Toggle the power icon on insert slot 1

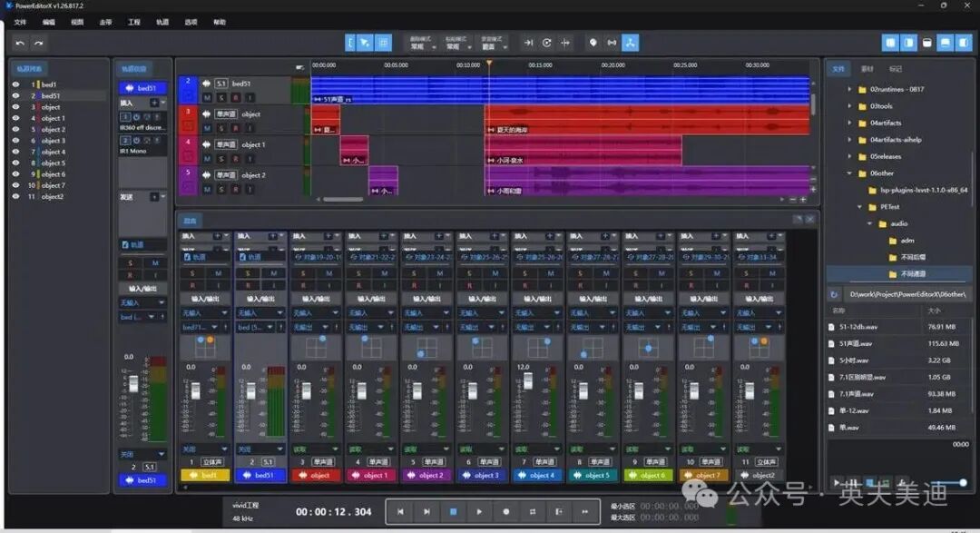pyautogui.click(x=136, y=117)
